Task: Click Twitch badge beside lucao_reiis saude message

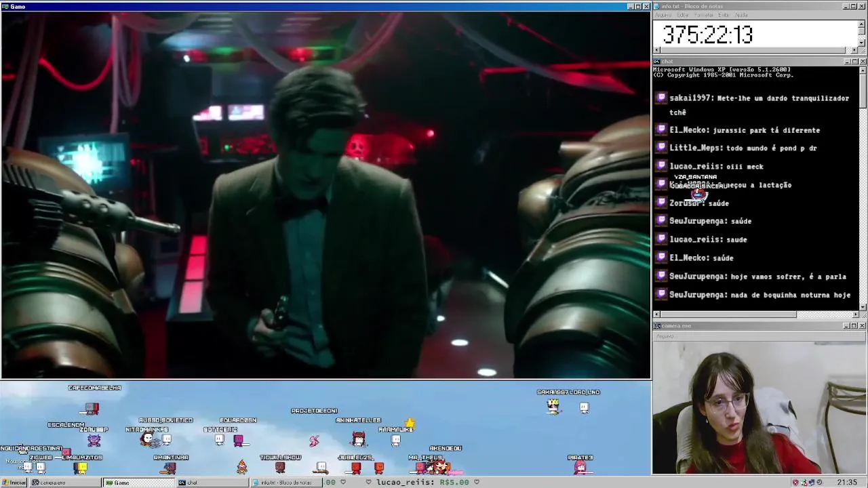Action: click(x=661, y=239)
